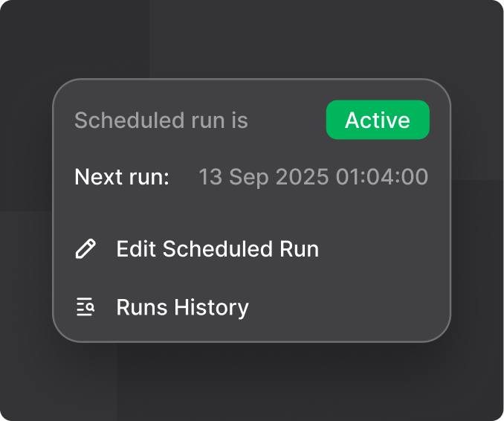
Task: Toggle the green Active status badge
Action: (x=378, y=120)
